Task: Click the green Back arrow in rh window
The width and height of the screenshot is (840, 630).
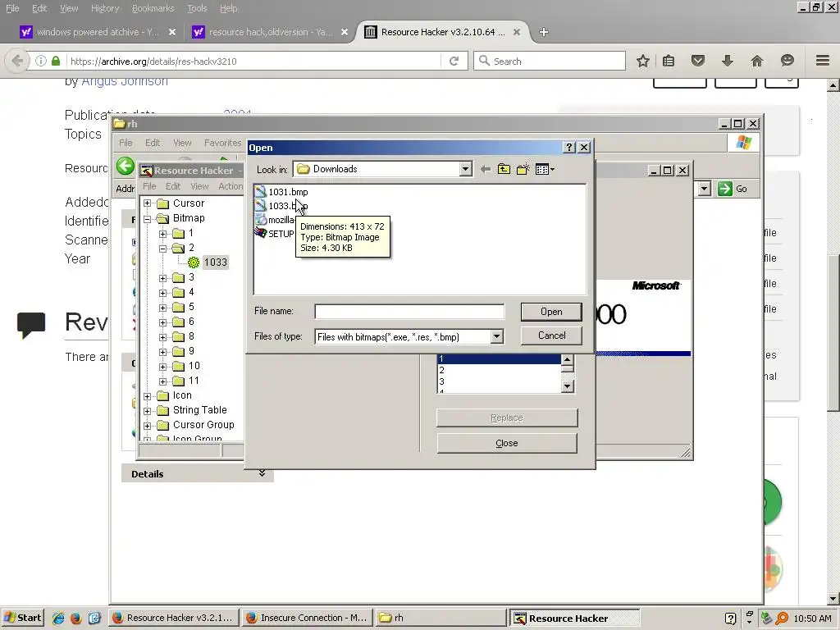Action: click(x=125, y=166)
